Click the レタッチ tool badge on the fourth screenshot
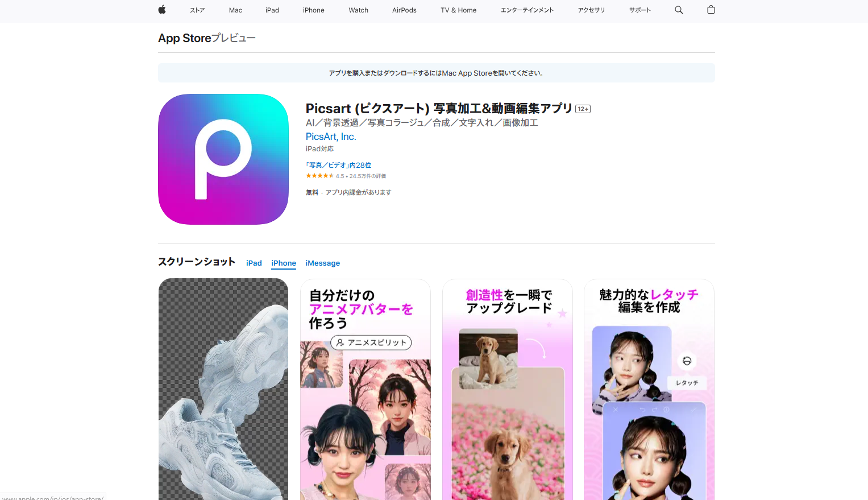The image size is (868, 500). click(x=686, y=383)
